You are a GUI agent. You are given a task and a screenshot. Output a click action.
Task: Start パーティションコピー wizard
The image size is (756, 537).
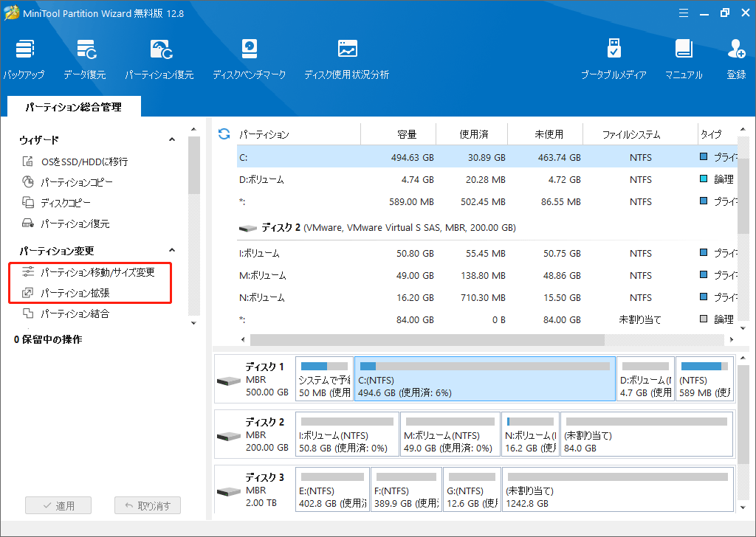pyautogui.click(x=68, y=182)
